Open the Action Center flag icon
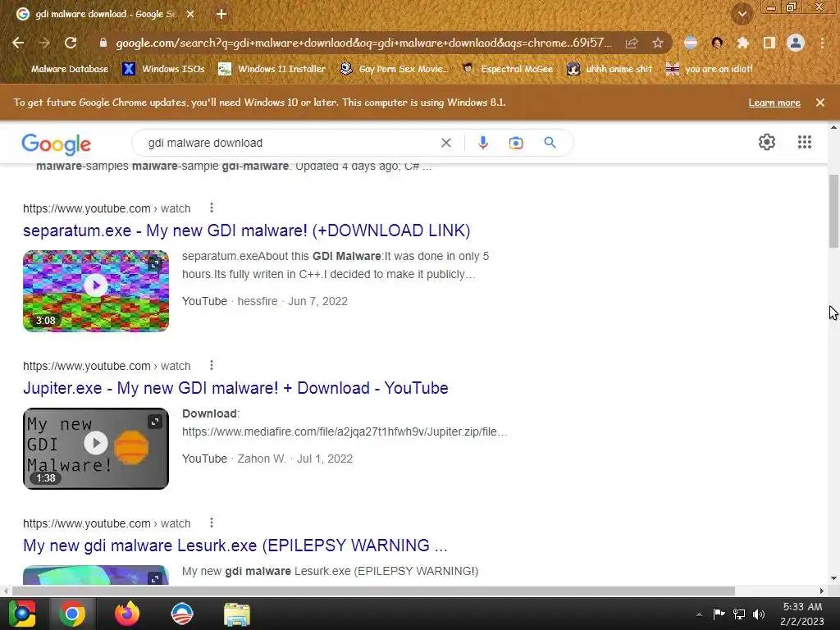Image resolution: width=840 pixels, height=630 pixels. [x=719, y=614]
